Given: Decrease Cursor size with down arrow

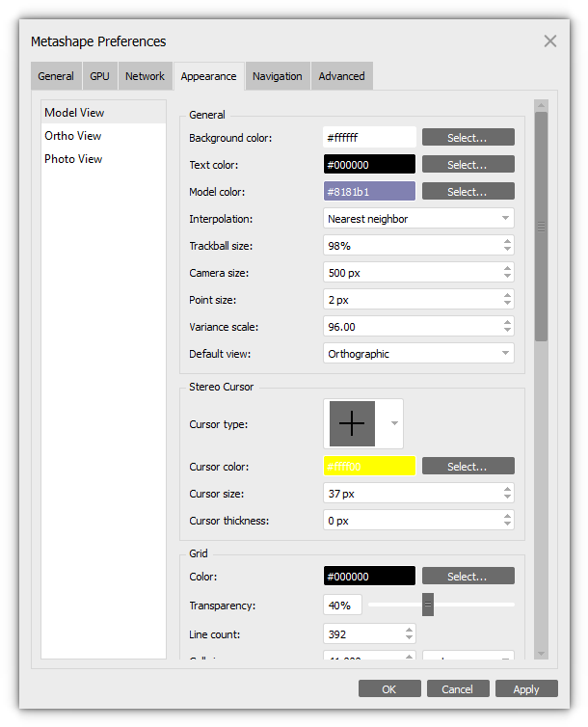Looking at the screenshot, I should [507, 497].
